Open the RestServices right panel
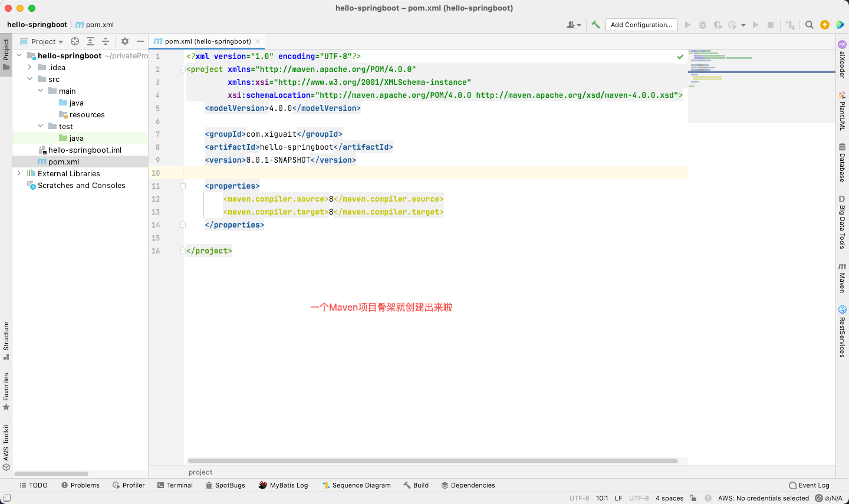 click(843, 331)
